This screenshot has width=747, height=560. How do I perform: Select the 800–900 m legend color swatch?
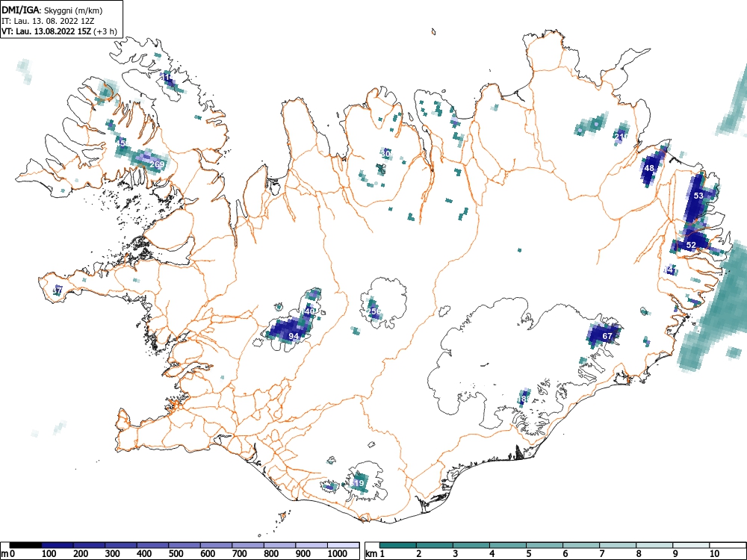279,545
